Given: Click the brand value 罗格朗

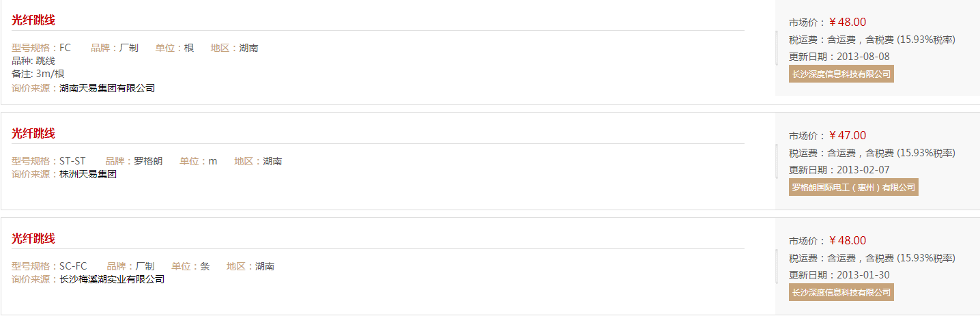Looking at the screenshot, I should 148,161.
